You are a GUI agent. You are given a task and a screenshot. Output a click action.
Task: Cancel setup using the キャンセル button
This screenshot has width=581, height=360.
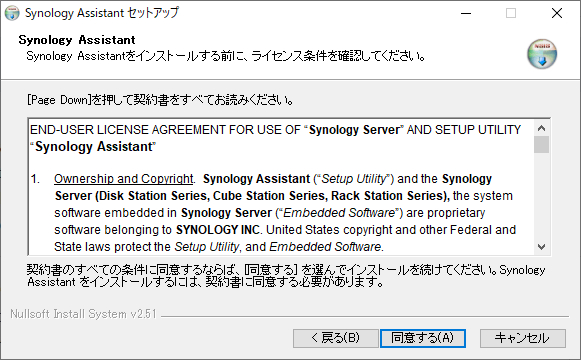pyautogui.click(x=523, y=338)
